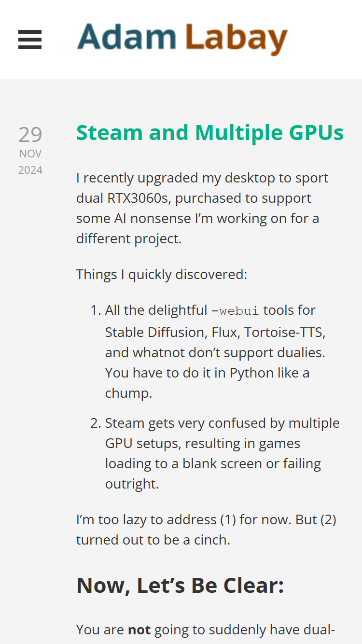Screen dimensions: 362x644
Task: Click the first list item about Stable Diffusion
Action: (215, 352)
